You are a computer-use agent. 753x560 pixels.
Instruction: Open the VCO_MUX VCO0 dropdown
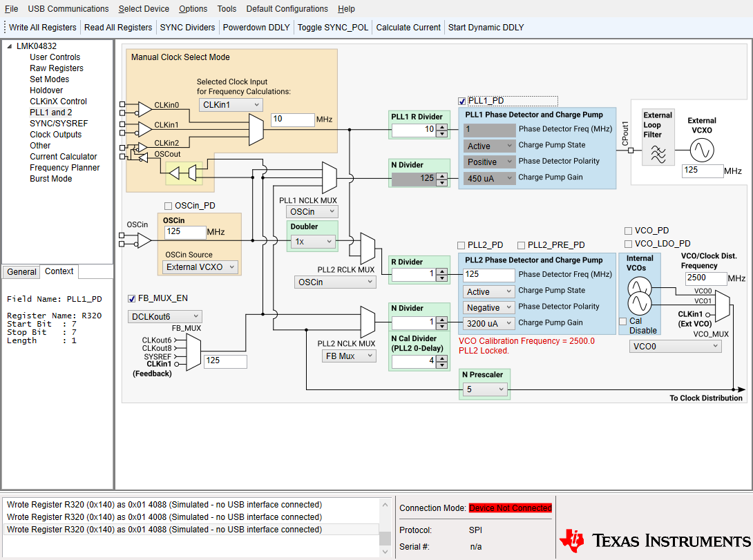(675, 347)
